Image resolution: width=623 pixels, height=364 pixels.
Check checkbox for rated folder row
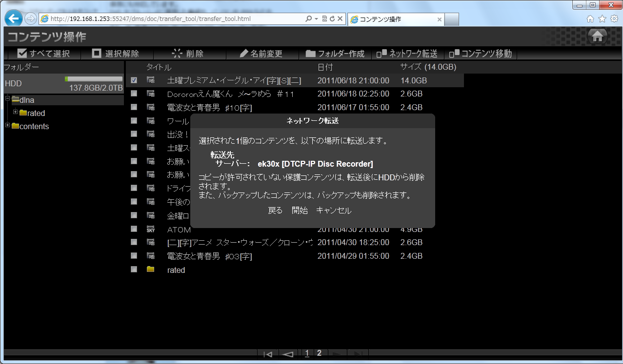(134, 269)
